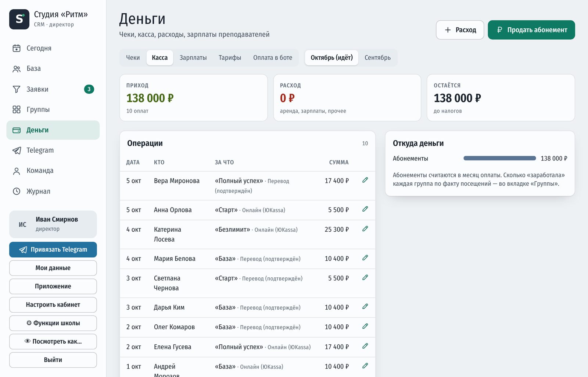Screen dimensions: 588x377
Task: Edit Мария Белова payment pencil icon
Action: click(x=365, y=258)
